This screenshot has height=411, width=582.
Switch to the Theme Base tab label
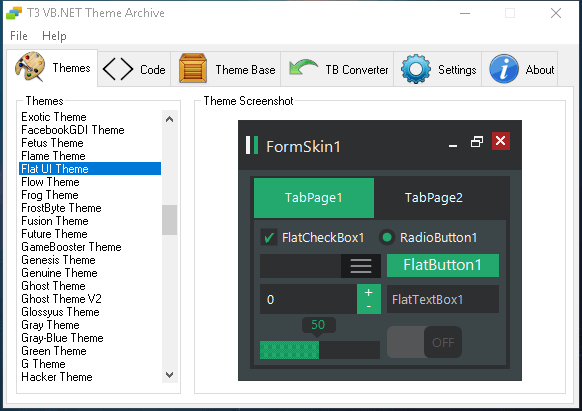coord(245,70)
